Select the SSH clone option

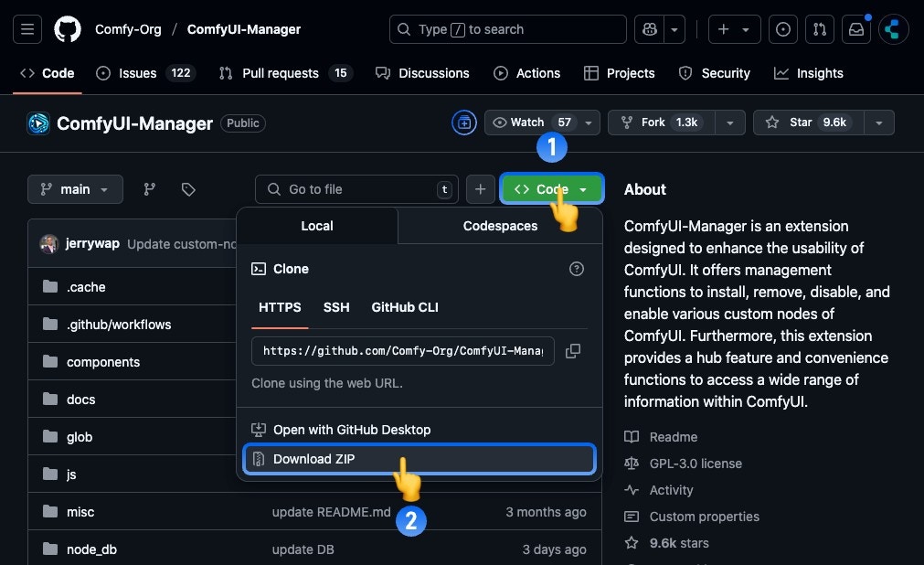click(x=336, y=307)
